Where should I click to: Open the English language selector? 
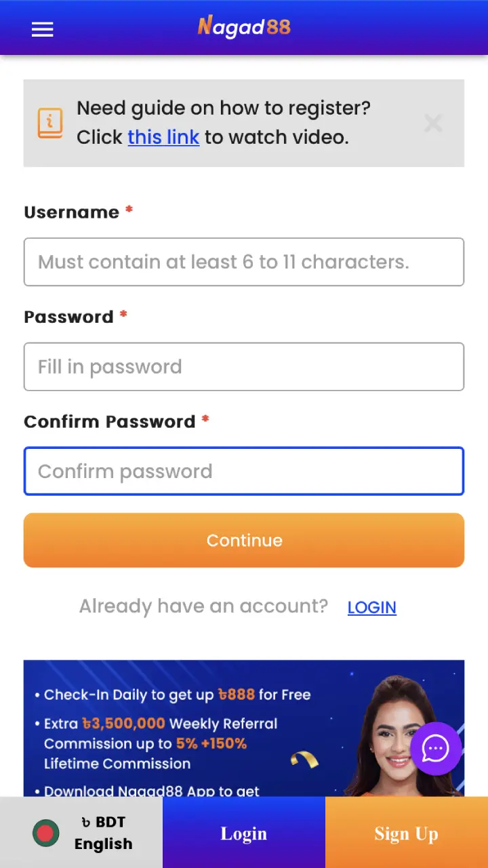coord(103,844)
